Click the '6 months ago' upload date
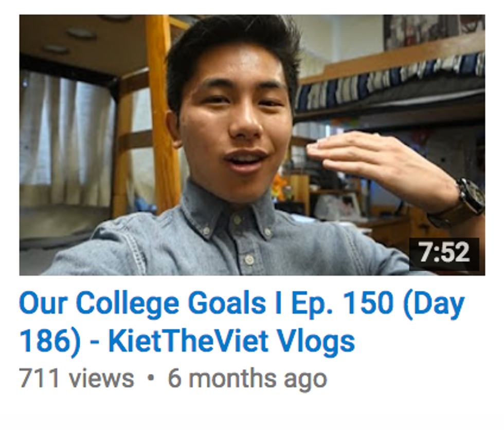 point(247,379)
